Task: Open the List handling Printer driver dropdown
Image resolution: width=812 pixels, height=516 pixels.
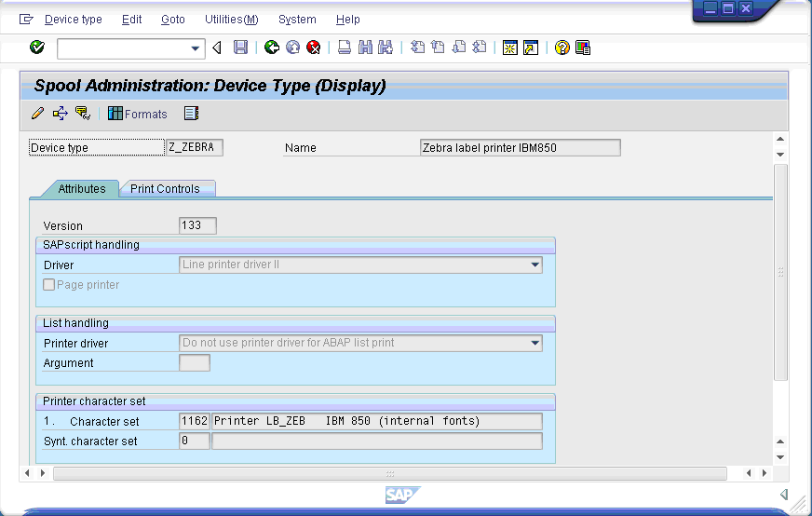Action: tap(535, 343)
